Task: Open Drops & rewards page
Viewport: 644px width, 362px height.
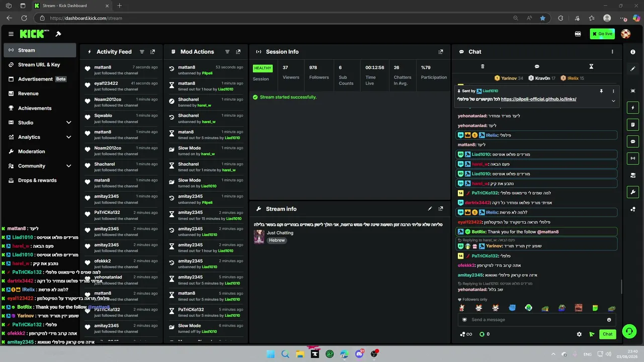Action: coord(40,180)
